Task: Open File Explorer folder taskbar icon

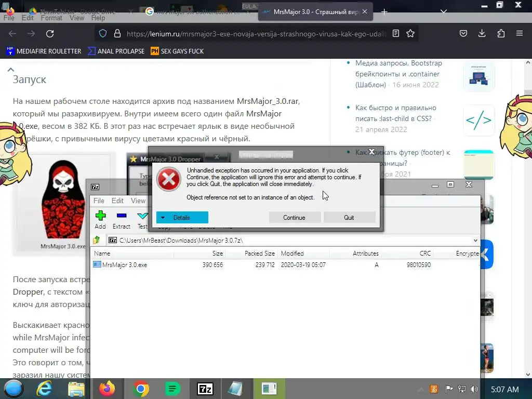Action: (x=76, y=389)
